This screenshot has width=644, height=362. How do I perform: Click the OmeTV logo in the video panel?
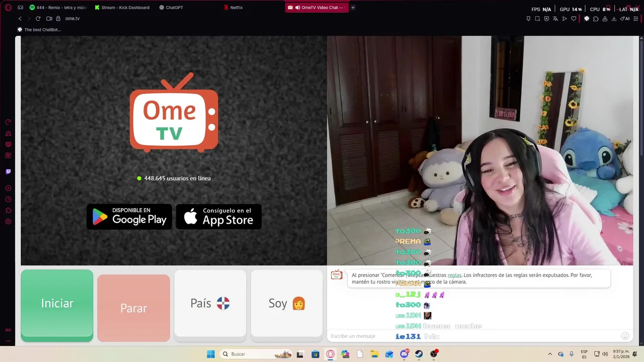pos(174,113)
